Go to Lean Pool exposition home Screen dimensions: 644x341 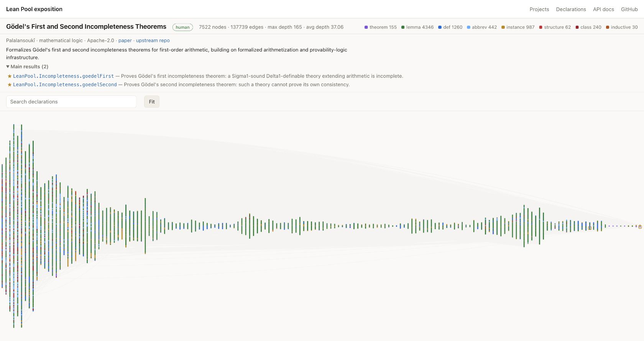click(34, 9)
